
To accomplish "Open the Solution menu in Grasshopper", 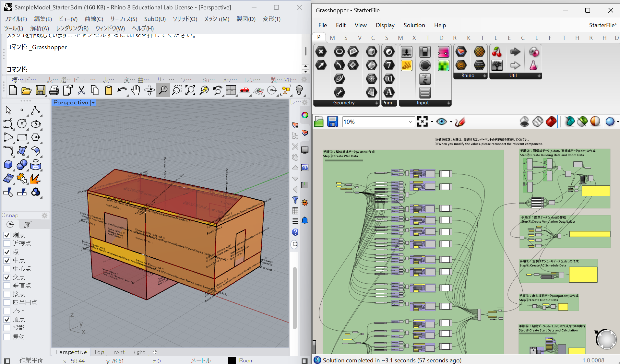I will tap(414, 25).
